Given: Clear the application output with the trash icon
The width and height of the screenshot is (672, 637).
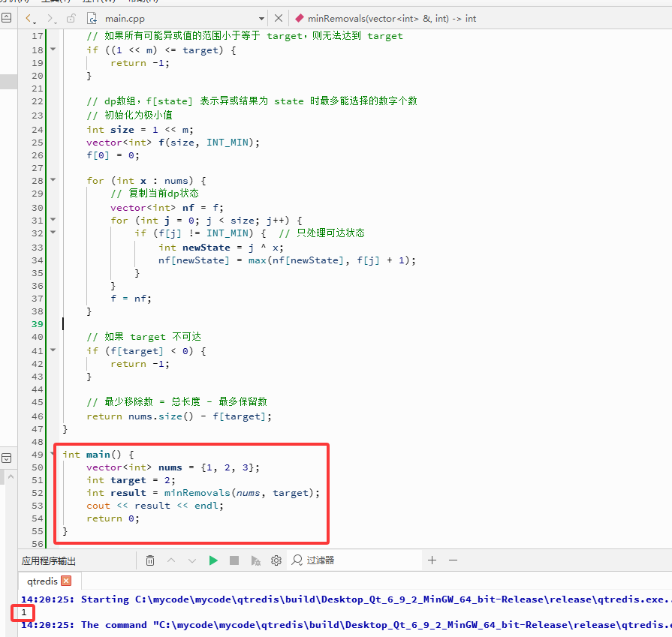Looking at the screenshot, I should (150, 560).
